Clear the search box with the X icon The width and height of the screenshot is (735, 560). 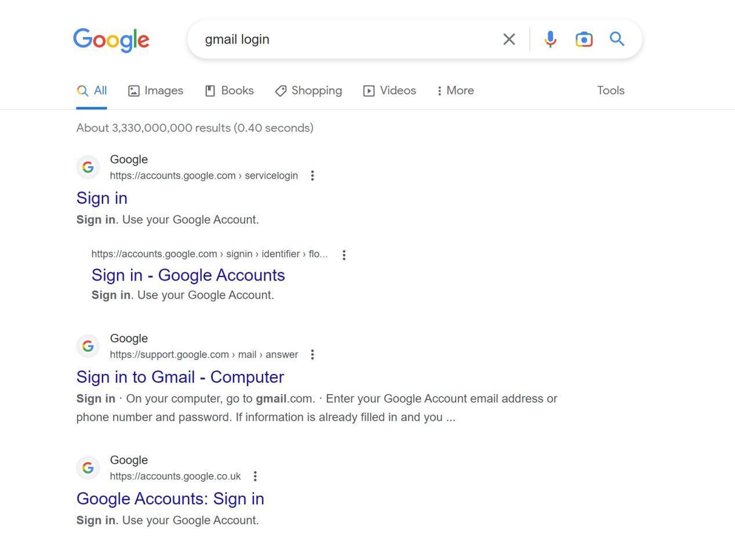point(509,39)
